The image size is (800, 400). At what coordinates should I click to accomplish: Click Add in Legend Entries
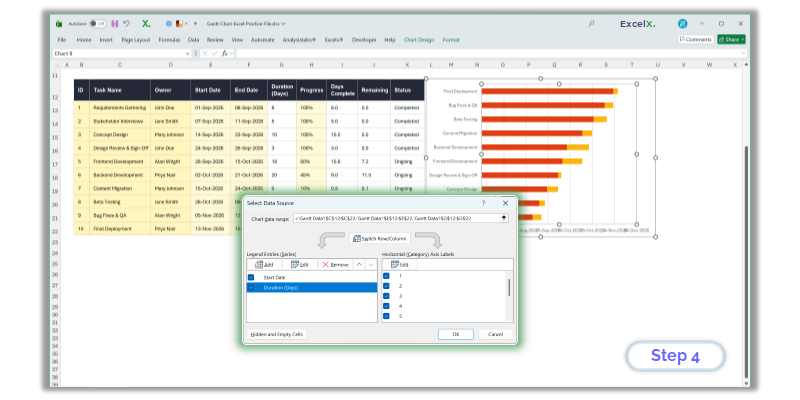point(264,264)
